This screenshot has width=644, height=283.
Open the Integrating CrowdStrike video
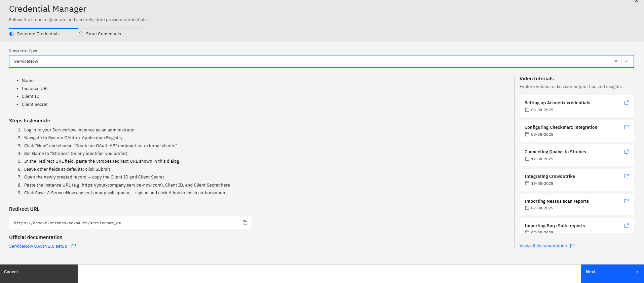(x=576, y=180)
